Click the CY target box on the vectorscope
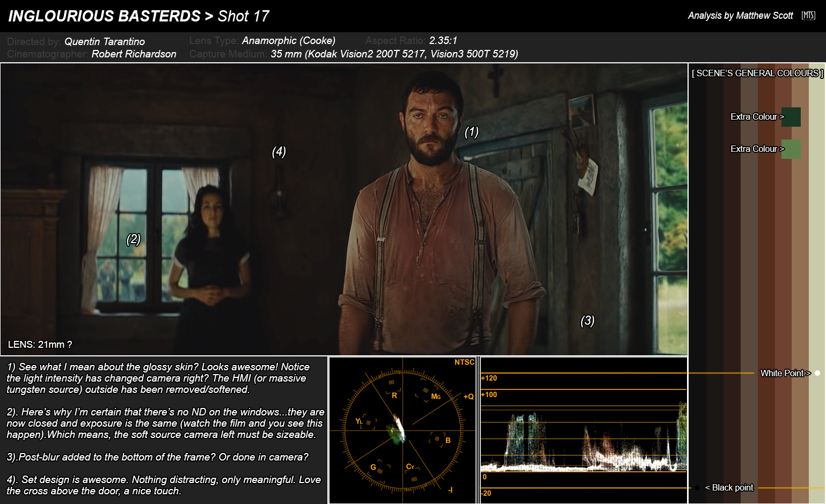The height and width of the screenshot is (504, 826). pyautogui.click(x=414, y=479)
